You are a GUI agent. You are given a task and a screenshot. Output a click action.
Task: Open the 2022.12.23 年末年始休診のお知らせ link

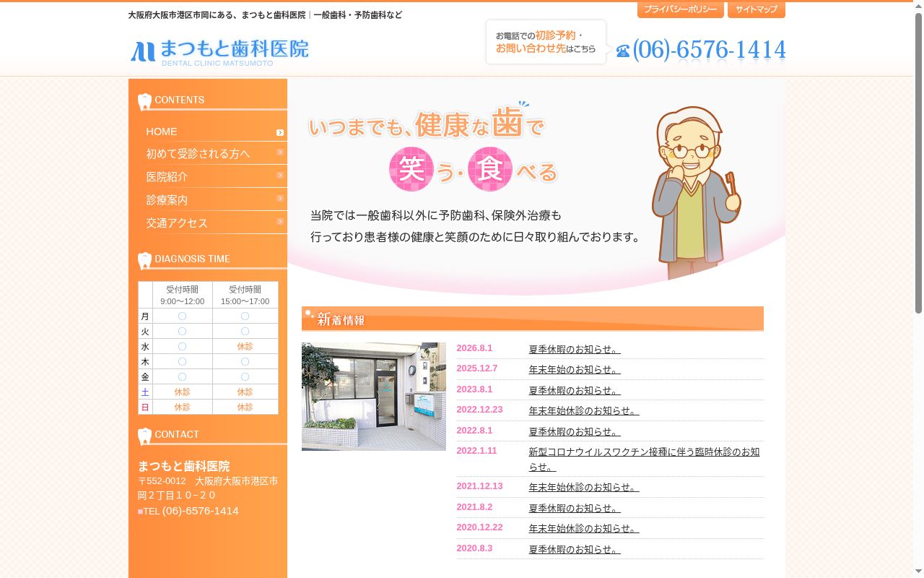click(584, 411)
